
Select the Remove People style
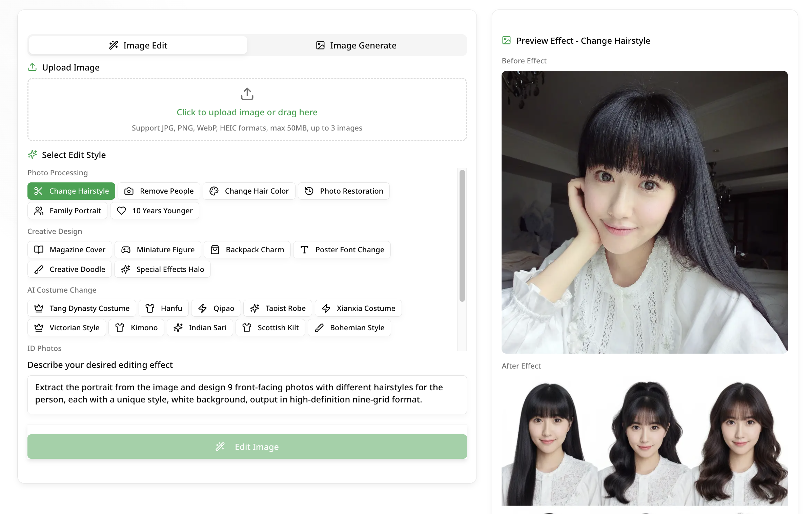(x=159, y=191)
